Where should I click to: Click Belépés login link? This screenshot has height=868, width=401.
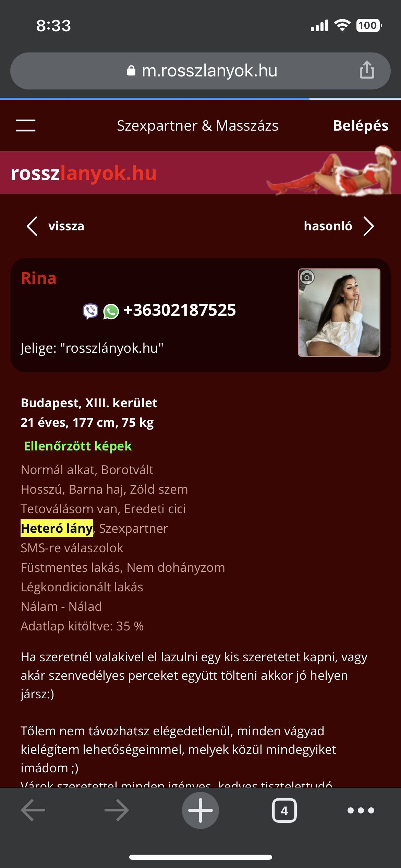361,125
